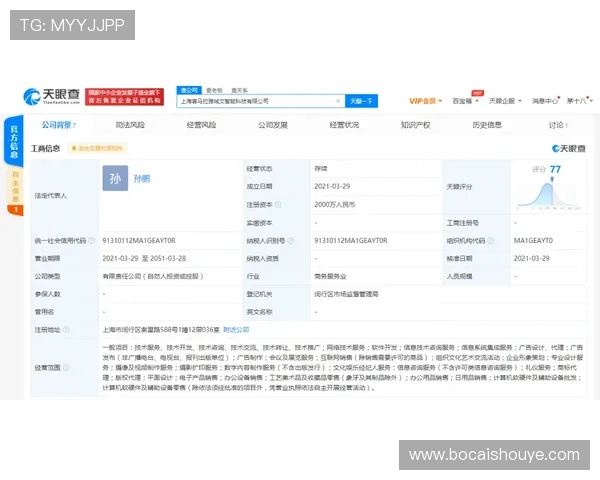Click the 商务服务业 industry value
Image resolution: width=600 pixels, height=480 pixels.
[x=330, y=276]
